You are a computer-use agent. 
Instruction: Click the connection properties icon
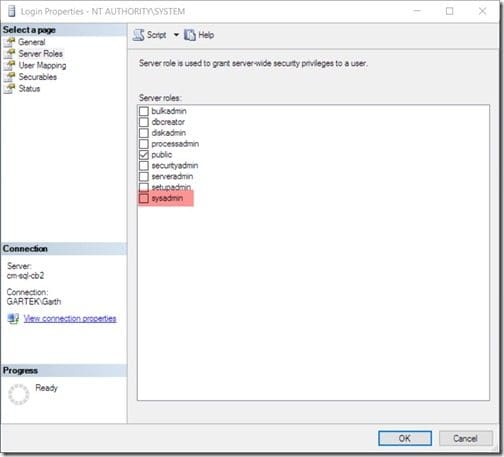13,319
